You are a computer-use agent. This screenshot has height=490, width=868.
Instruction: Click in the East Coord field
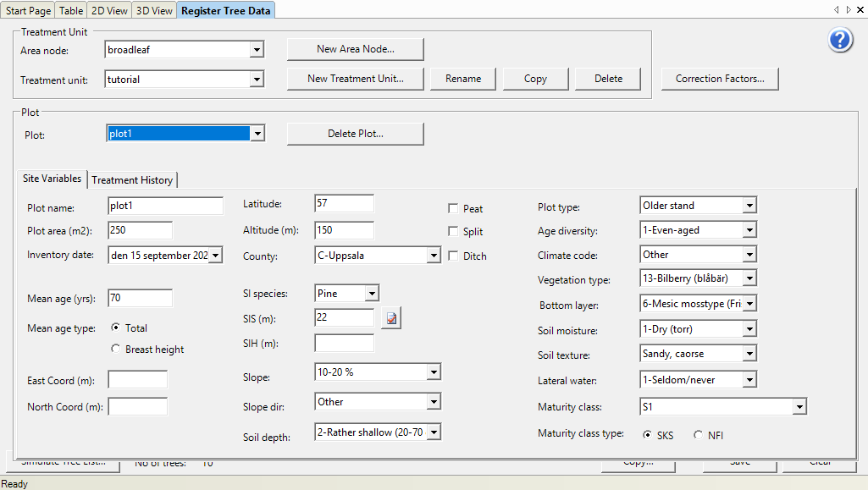coord(137,380)
